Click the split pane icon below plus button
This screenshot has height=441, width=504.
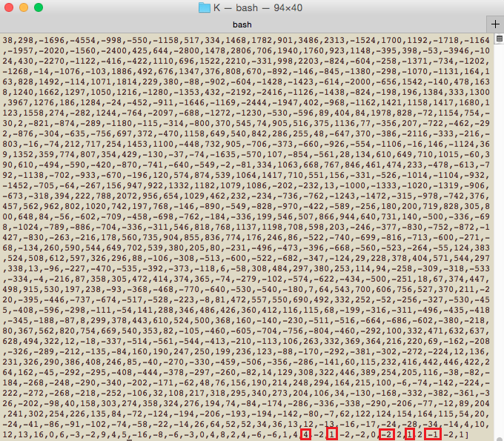click(x=497, y=39)
